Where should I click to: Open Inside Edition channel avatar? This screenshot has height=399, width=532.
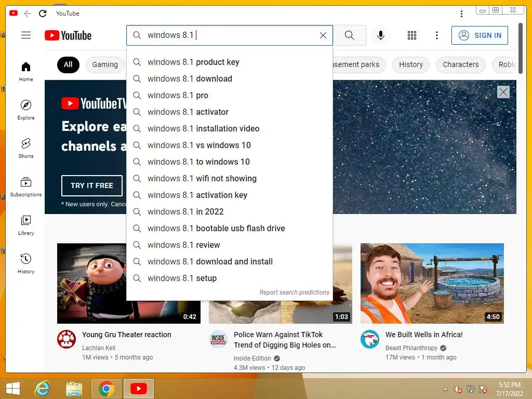[219, 339]
